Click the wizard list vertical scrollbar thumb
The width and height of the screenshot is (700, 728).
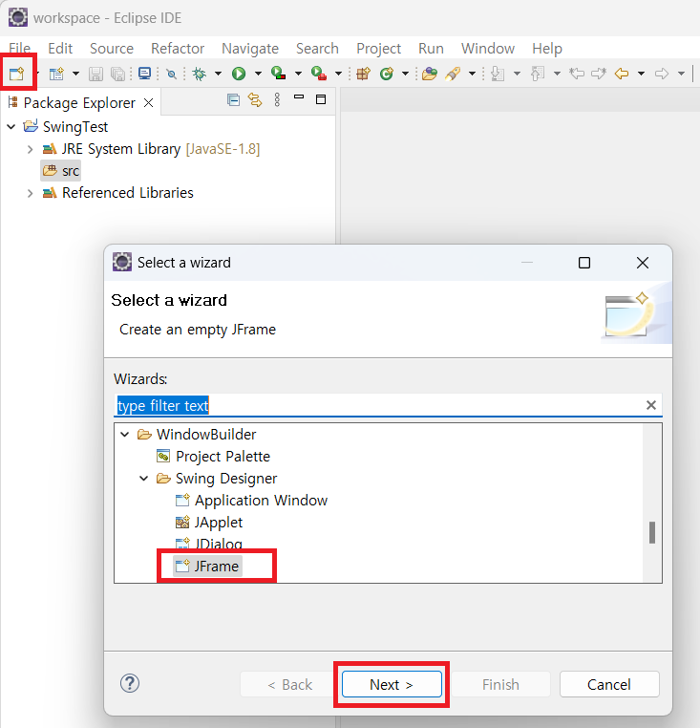(652, 532)
